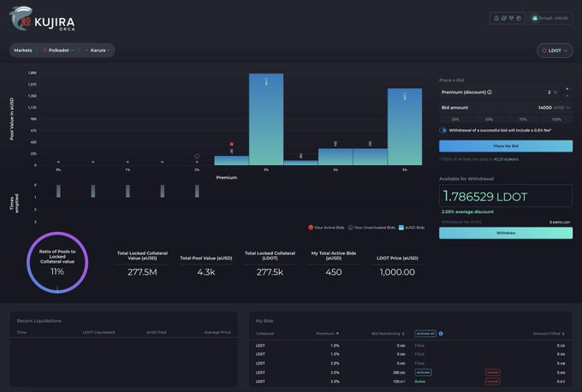
Task: Click the hollow unactivated bid marker at 2%
Action: pyautogui.click(x=197, y=157)
